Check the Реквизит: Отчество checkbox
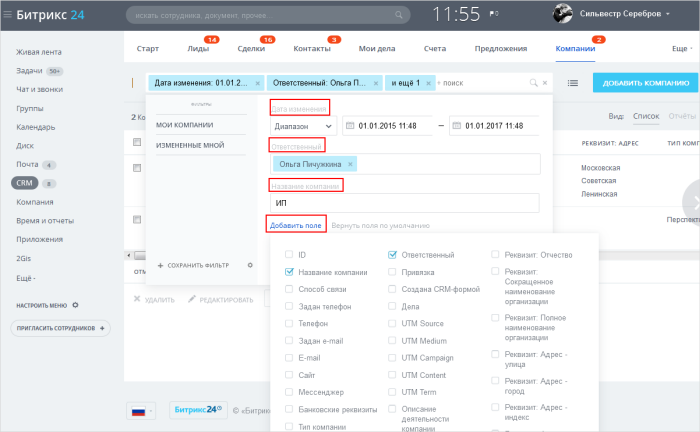The image size is (700, 432). pyautogui.click(x=495, y=254)
